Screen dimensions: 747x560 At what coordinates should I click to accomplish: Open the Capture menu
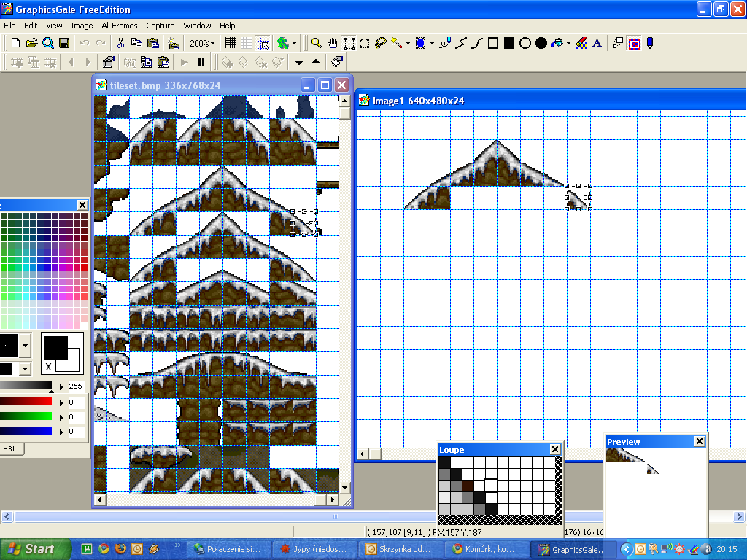tap(160, 26)
